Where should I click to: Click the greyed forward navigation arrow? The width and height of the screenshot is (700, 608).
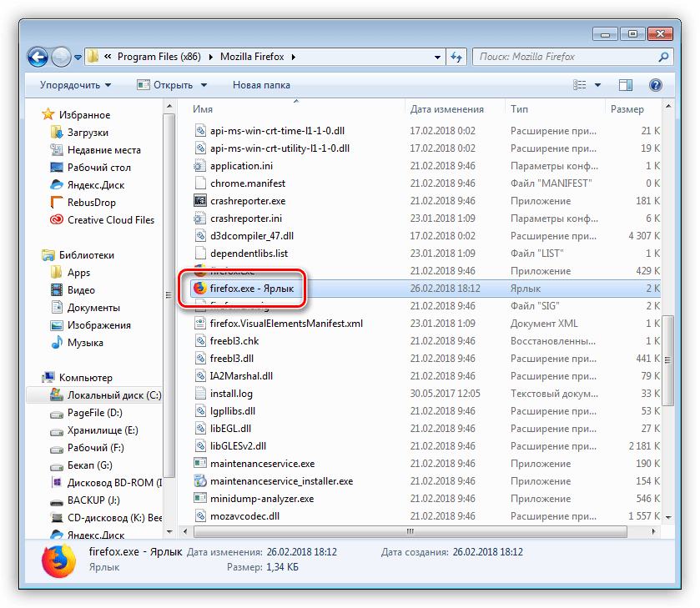pos(61,58)
